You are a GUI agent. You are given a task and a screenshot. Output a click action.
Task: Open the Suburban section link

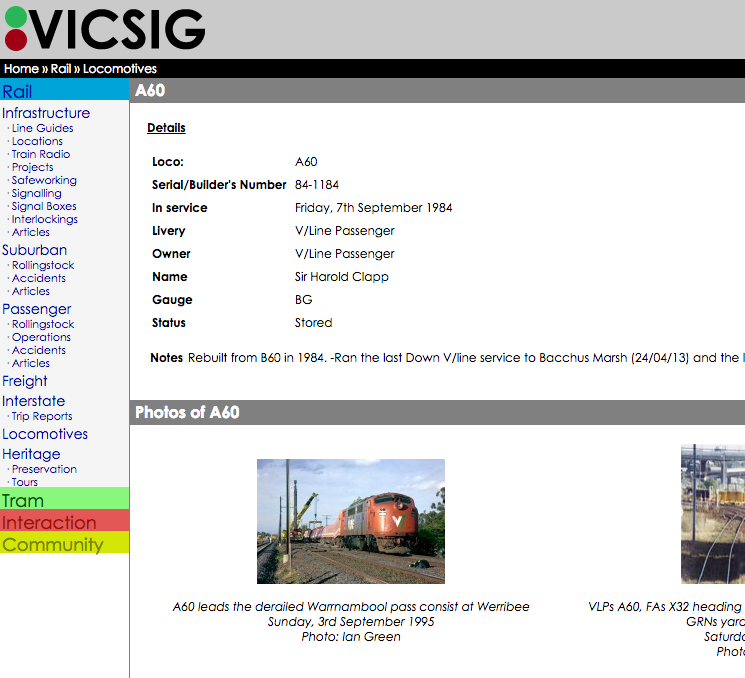click(x=34, y=250)
